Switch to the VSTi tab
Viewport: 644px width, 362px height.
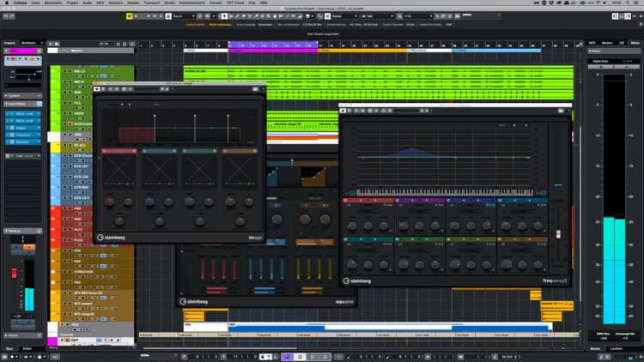click(592, 43)
